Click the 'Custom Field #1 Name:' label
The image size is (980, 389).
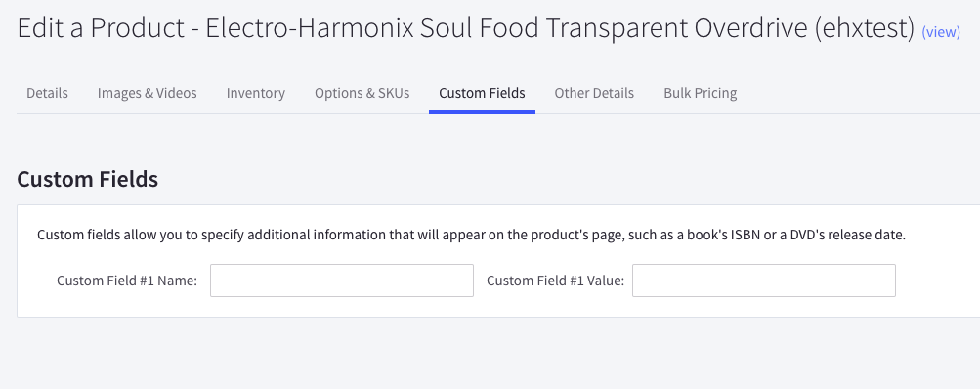pyautogui.click(x=127, y=281)
